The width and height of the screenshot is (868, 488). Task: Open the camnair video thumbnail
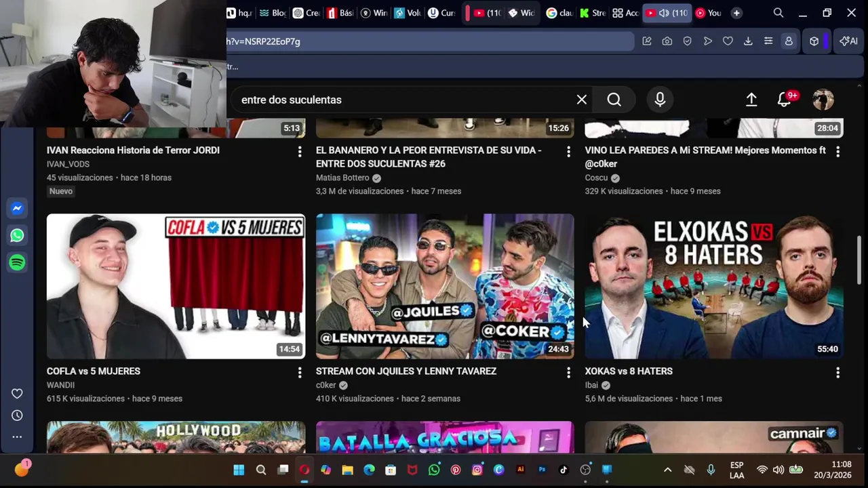click(x=714, y=437)
